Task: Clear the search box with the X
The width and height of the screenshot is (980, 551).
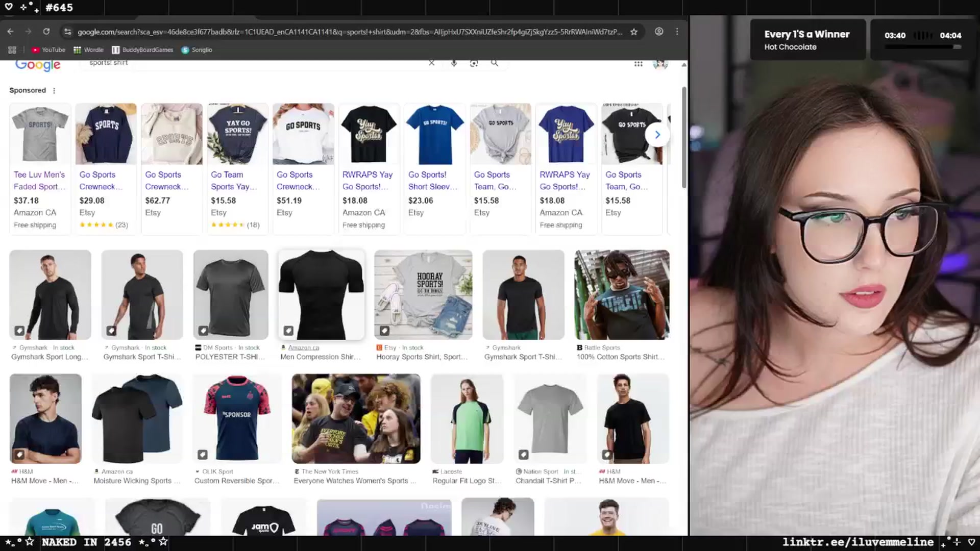Action: click(x=431, y=63)
